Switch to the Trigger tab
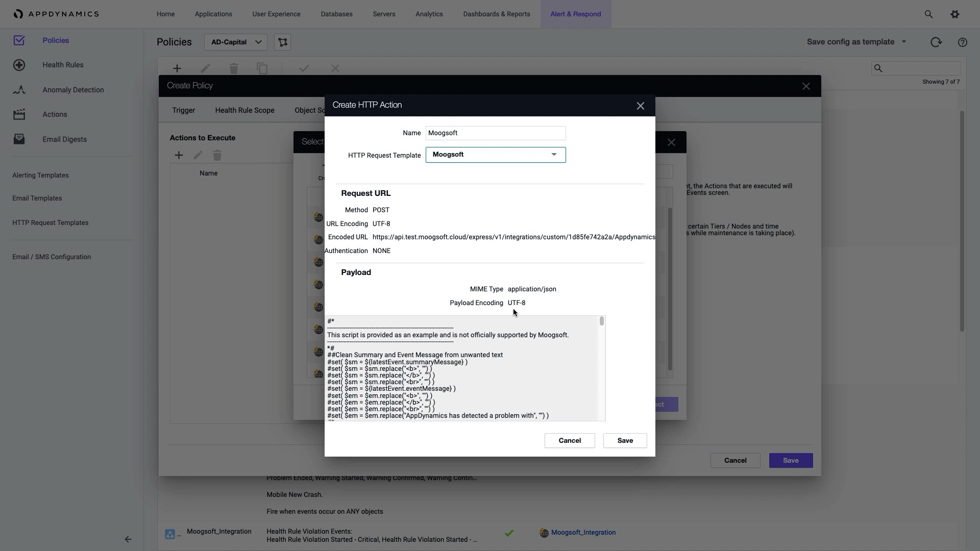Screen dimensions: 980x551 click(x=183, y=110)
